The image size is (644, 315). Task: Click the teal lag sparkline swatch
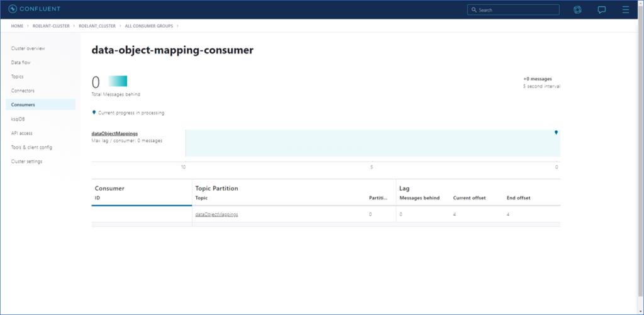pyautogui.click(x=118, y=80)
